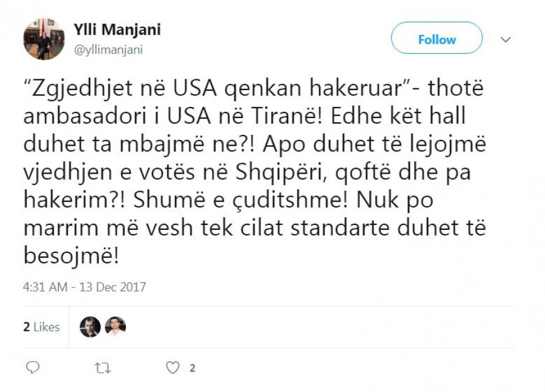Open Ylli Manjani's profile picture
Image resolution: width=545 pixels, height=392 pixels.
click(x=44, y=39)
